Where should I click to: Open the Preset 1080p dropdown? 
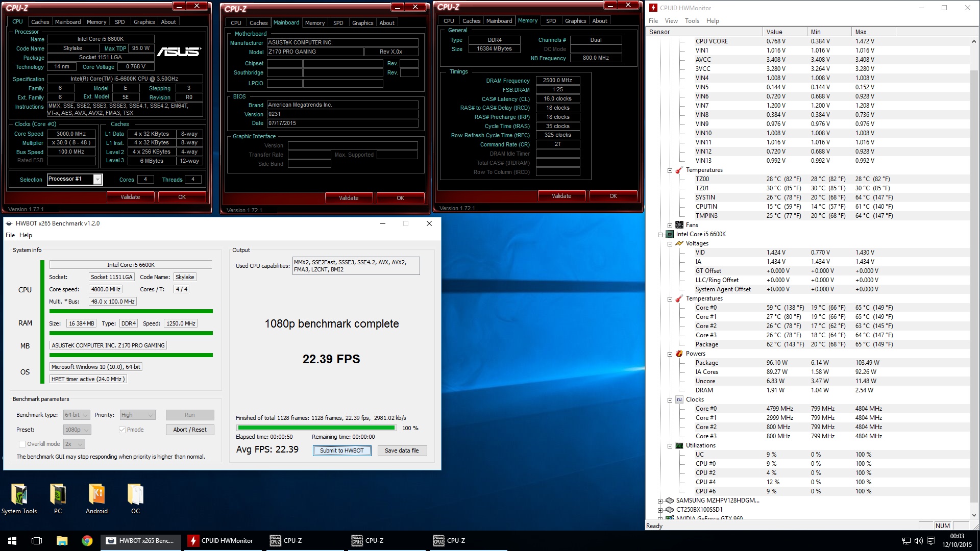pyautogui.click(x=78, y=430)
